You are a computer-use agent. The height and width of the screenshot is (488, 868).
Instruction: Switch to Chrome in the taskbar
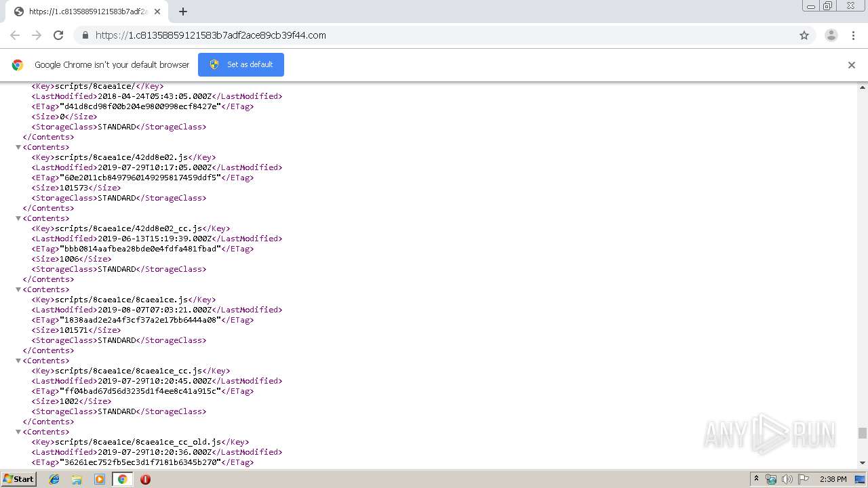click(x=123, y=479)
